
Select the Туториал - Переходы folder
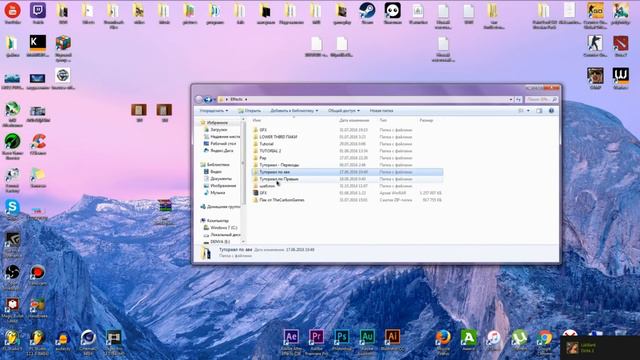(347, 165)
